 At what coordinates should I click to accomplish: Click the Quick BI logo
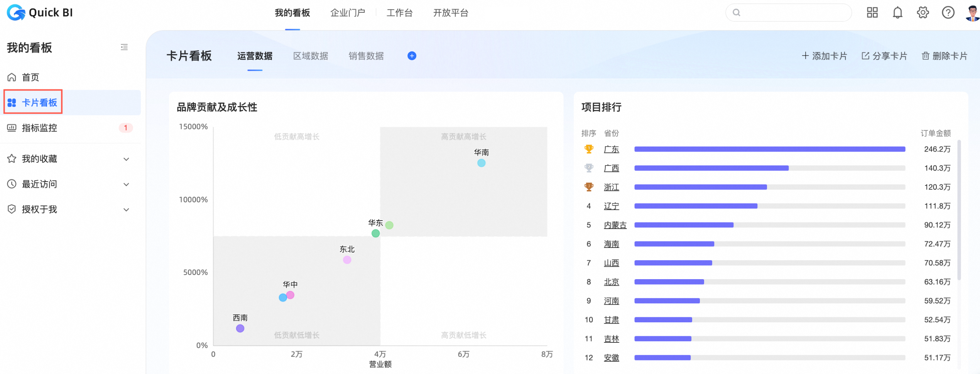click(40, 13)
